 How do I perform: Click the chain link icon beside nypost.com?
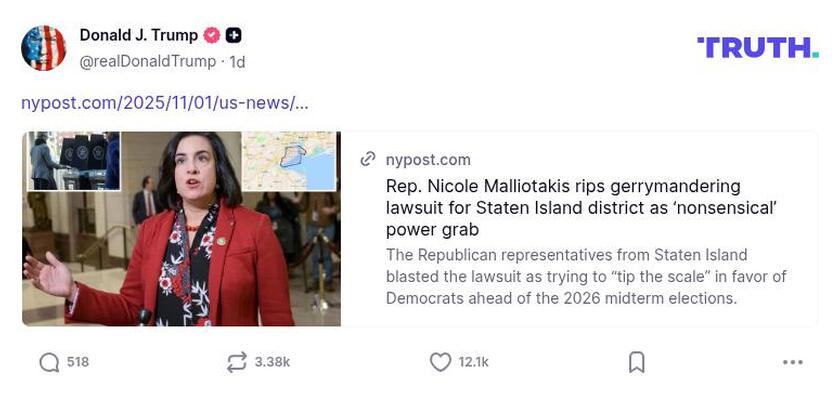pos(368,159)
